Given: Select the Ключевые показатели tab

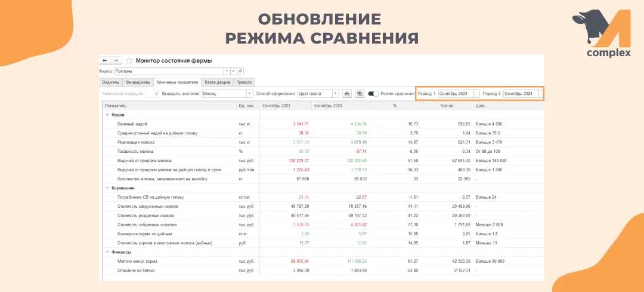Looking at the screenshot, I should tap(177, 82).
